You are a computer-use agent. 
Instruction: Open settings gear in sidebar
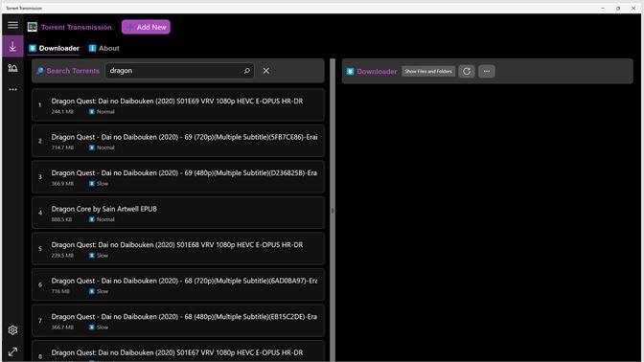pyautogui.click(x=12, y=330)
